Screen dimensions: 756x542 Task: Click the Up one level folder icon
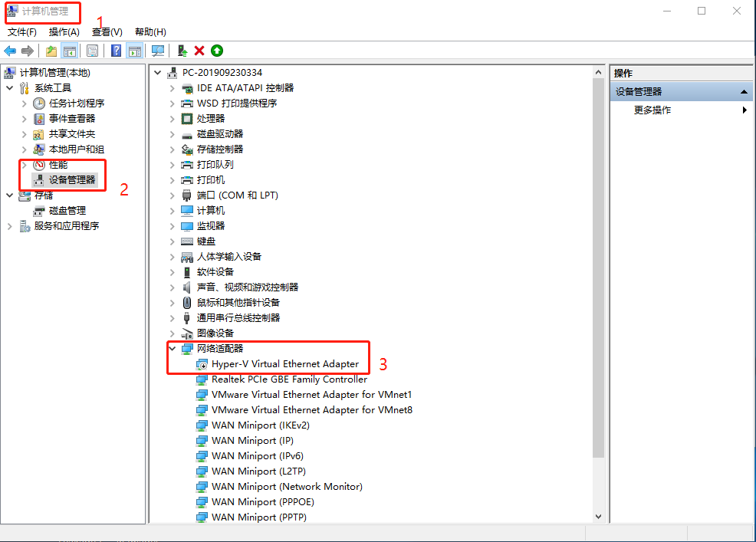[x=51, y=51]
